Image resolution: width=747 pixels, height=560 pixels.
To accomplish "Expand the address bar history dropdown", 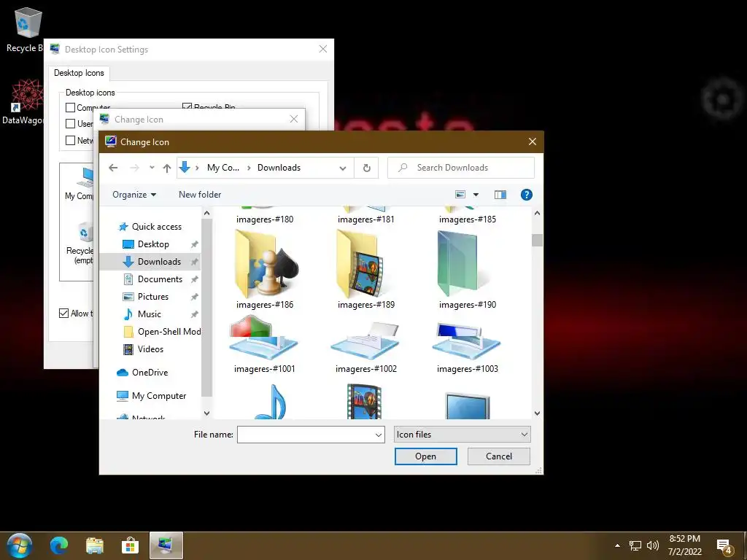I will tap(343, 168).
